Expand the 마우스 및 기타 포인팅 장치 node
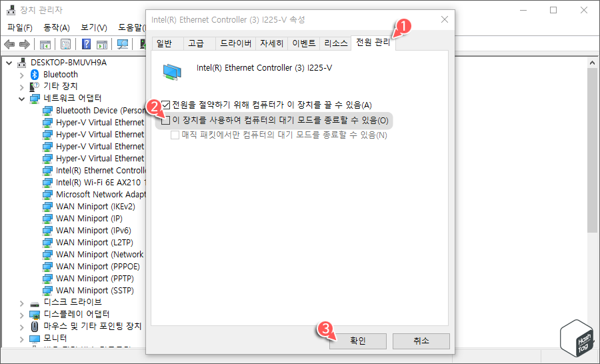600x364 pixels. [x=22, y=327]
